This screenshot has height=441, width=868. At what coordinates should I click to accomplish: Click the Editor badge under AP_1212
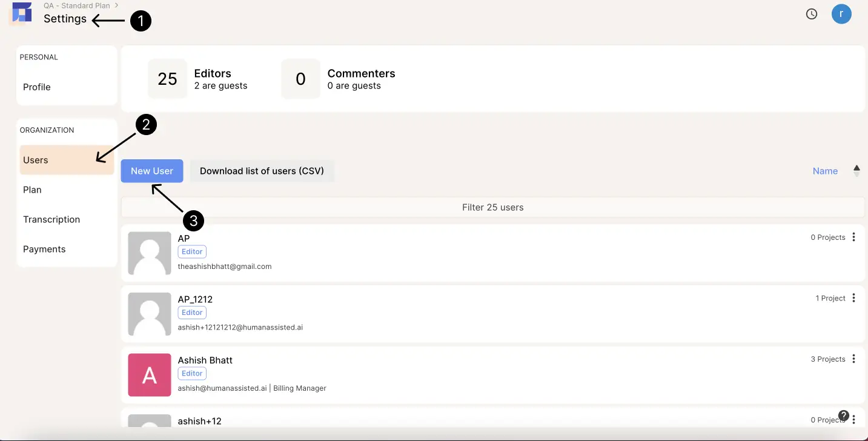(x=192, y=313)
